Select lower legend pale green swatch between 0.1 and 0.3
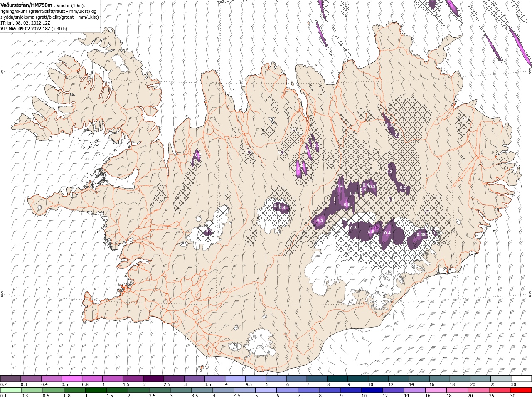This screenshot has width=532, height=399. pyautogui.click(x=10, y=390)
